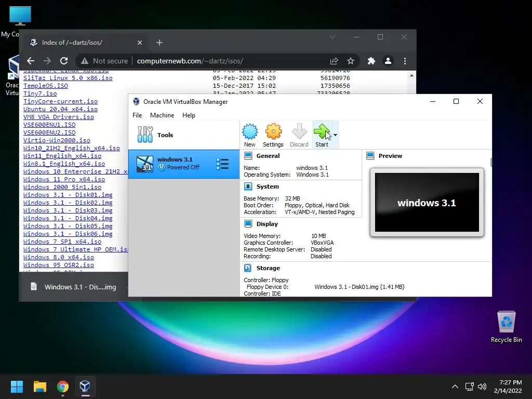Click the System section chip icon
The width and height of the screenshot is (532, 399).
coord(248,187)
